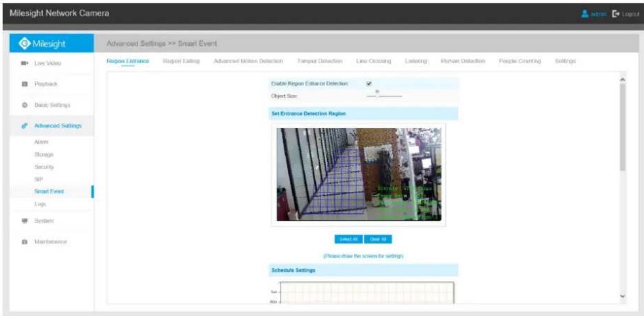The width and height of the screenshot is (644, 316).
Task: Open the SIP submenu item
Action: click(37, 179)
